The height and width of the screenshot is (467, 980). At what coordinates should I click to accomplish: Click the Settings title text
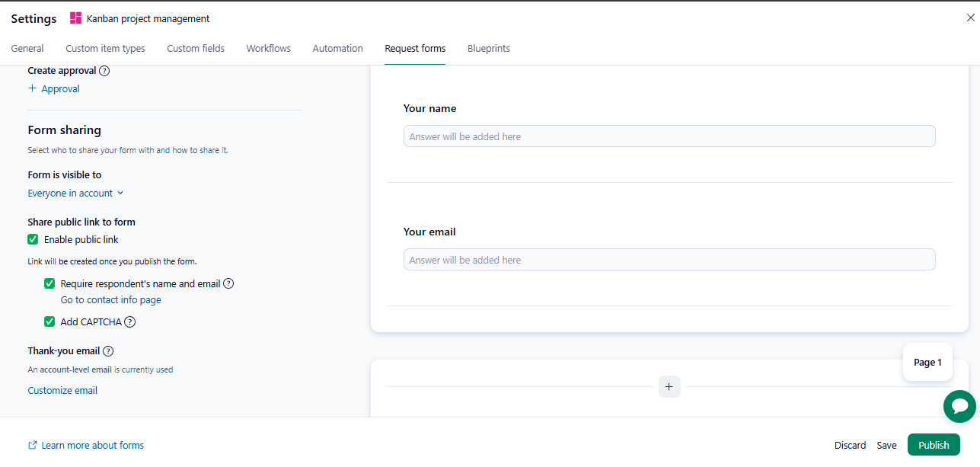34,18
